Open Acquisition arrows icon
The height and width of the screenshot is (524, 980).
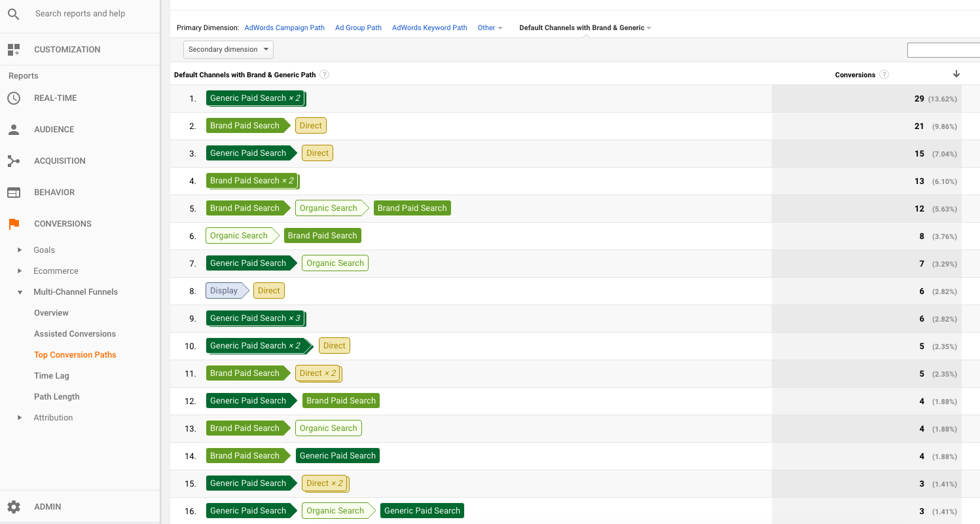pyautogui.click(x=14, y=161)
